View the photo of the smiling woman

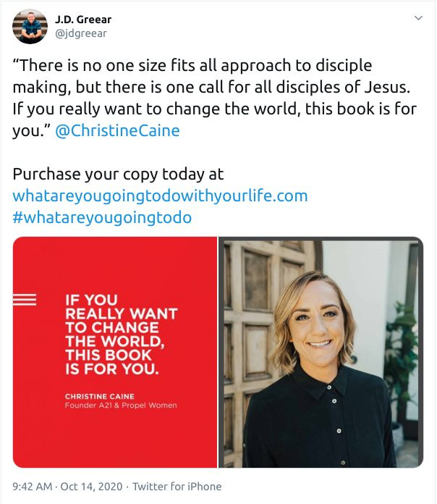(321, 352)
